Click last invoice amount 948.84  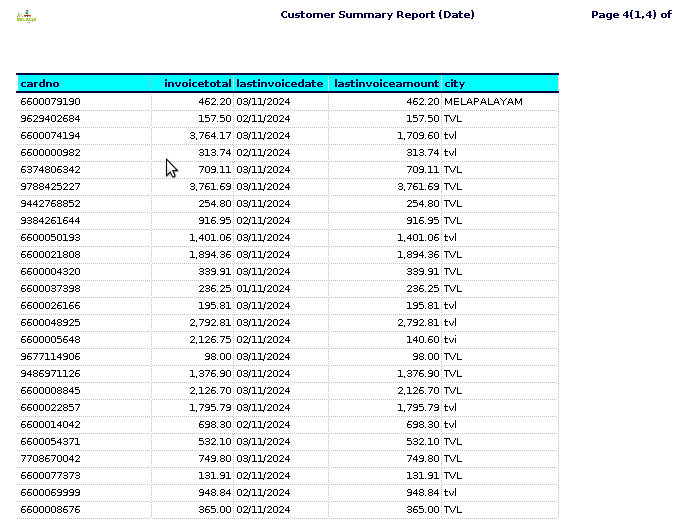coord(423,493)
